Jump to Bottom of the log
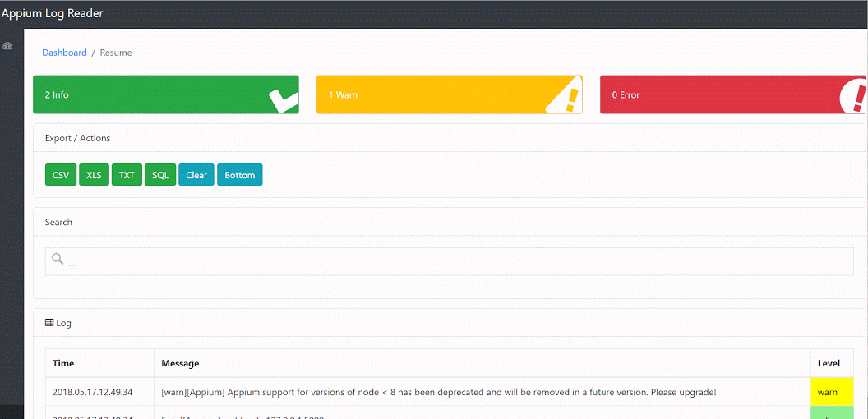 click(240, 175)
